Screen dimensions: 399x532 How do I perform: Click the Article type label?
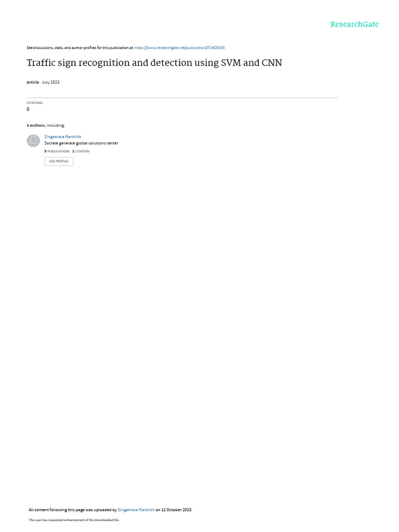coord(33,83)
